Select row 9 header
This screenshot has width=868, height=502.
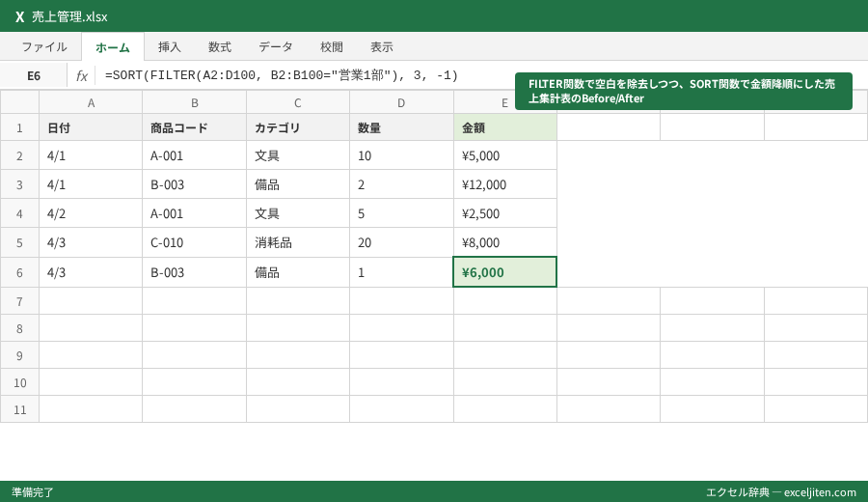(x=19, y=355)
